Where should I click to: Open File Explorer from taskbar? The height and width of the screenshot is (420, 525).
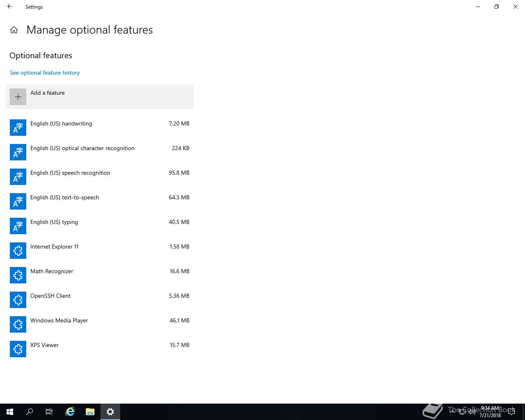pos(90,412)
